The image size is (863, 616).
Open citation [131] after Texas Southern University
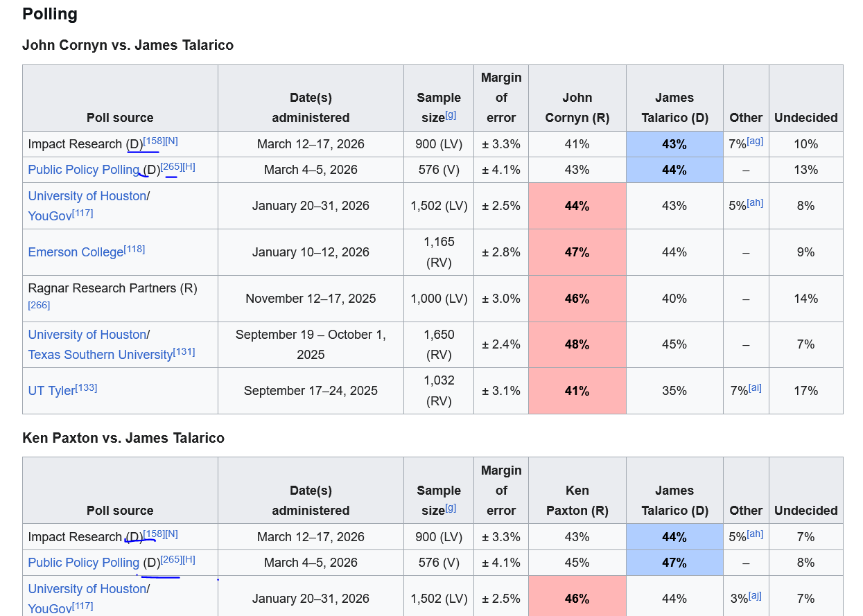coord(184,351)
